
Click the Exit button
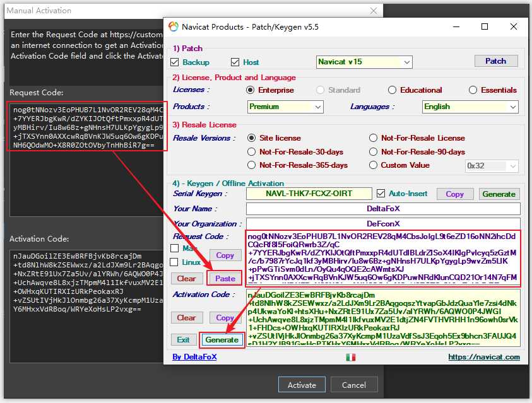pyautogui.click(x=183, y=340)
